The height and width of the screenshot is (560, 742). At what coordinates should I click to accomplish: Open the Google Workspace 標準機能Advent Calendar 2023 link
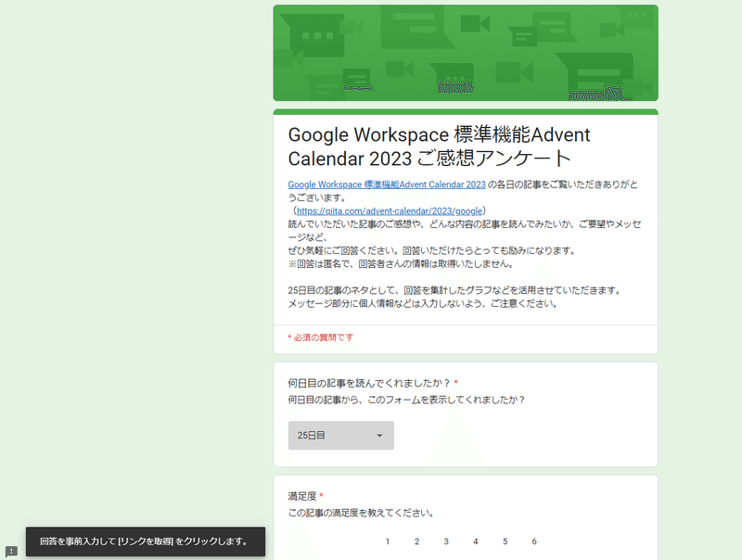pyautogui.click(x=387, y=185)
